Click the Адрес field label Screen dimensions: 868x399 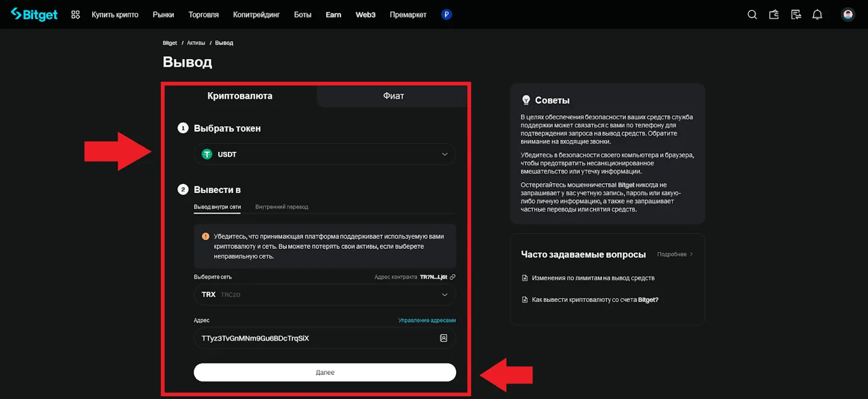coord(202,321)
